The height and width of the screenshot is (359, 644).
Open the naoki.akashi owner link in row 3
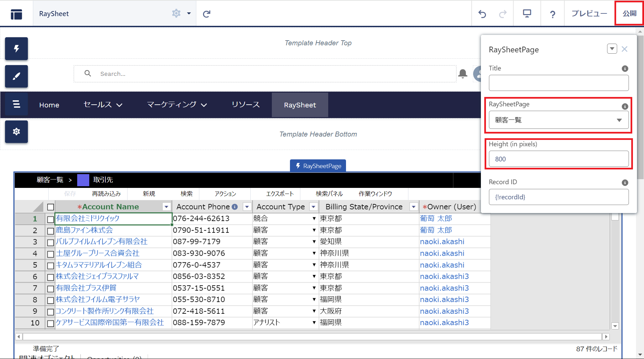click(x=442, y=242)
